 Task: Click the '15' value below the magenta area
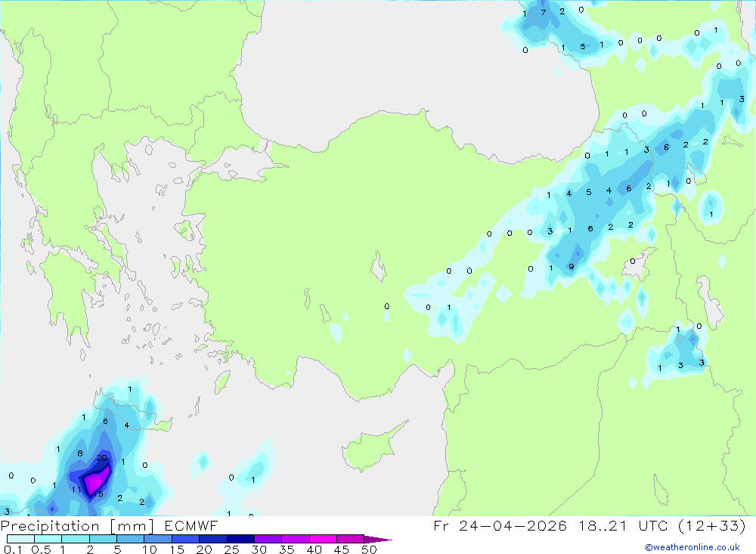[x=98, y=494]
